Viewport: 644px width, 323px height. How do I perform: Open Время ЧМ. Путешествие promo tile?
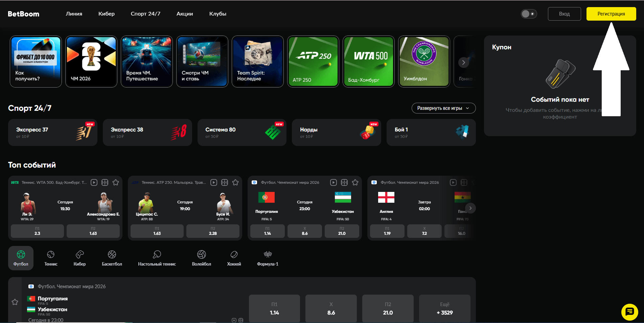tap(147, 61)
